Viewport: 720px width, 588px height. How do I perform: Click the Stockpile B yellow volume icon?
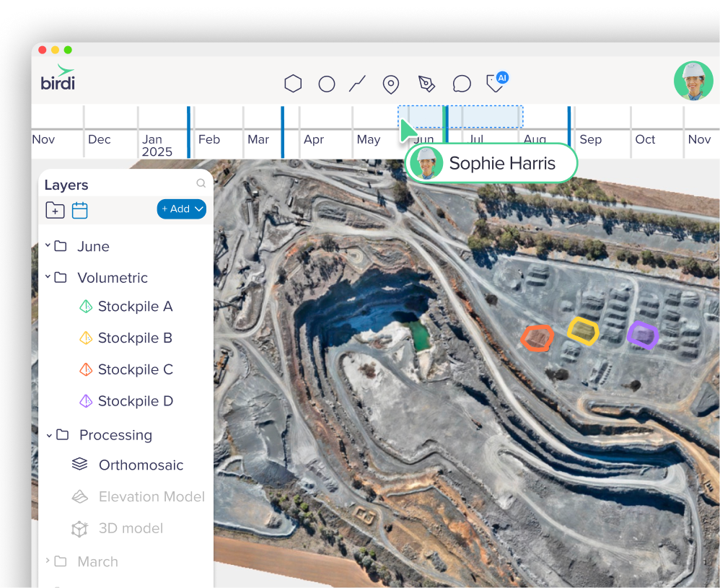pos(86,338)
